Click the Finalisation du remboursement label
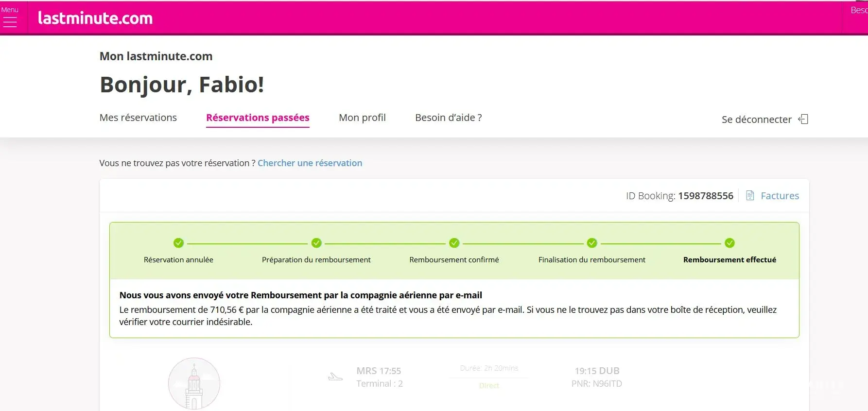This screenshot has height=411, width=868. (592, 260)
